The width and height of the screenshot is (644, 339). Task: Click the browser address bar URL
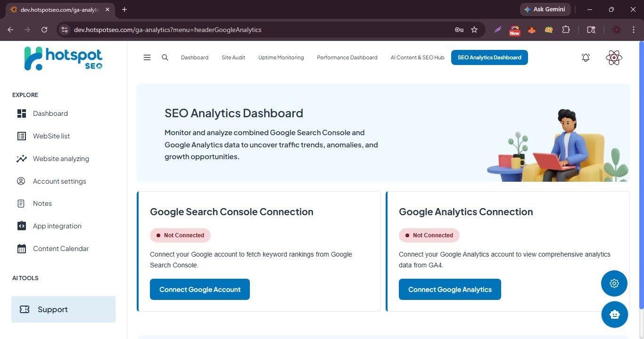[167, 30]
